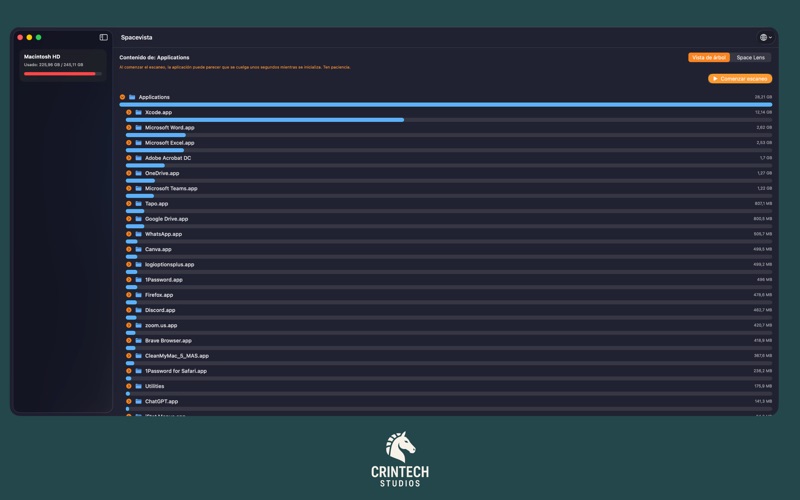Click the size value in Xcode.app row

(763, 112)
